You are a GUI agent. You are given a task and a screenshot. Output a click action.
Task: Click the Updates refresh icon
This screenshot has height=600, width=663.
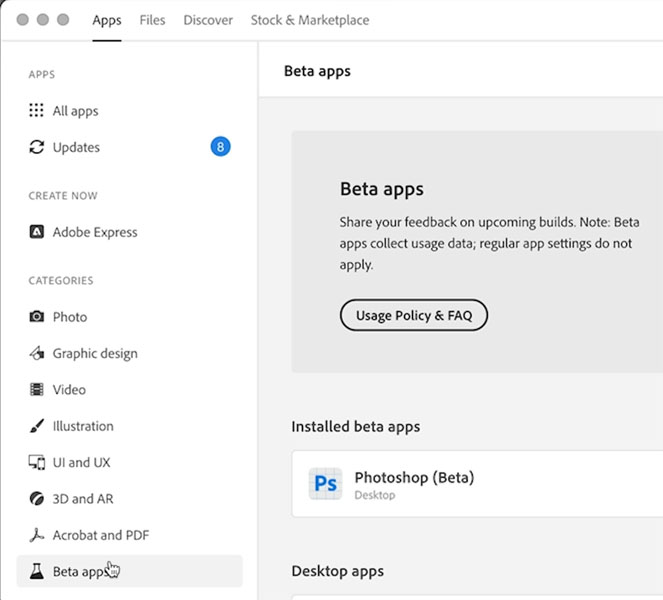coord(36,147)
